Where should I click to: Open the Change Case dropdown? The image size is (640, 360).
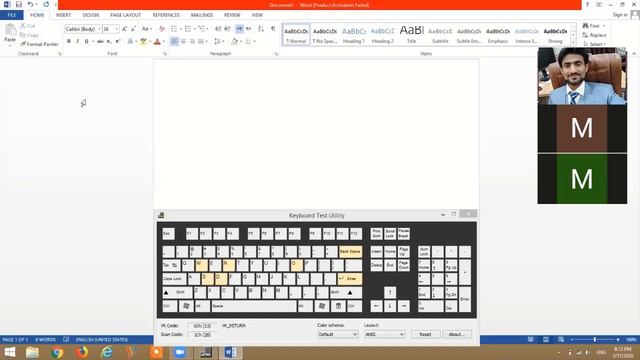pyautogui.click(x=146, y=29)
